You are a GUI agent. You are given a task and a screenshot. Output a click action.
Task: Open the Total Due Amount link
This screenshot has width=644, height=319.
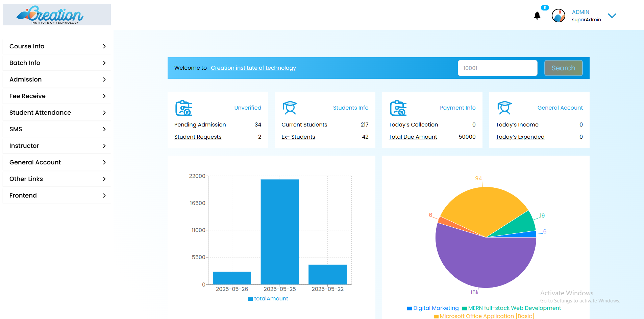click(x=413, y=137)
